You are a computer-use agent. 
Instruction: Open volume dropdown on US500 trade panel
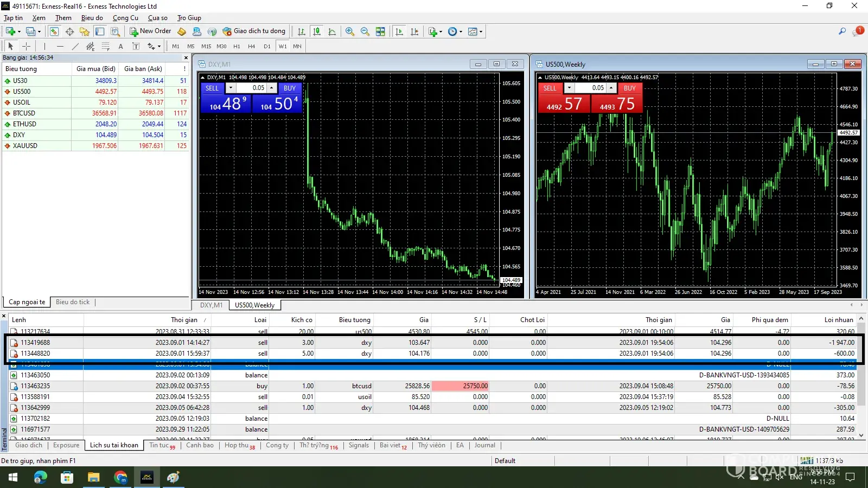click(x=569, y=88)
